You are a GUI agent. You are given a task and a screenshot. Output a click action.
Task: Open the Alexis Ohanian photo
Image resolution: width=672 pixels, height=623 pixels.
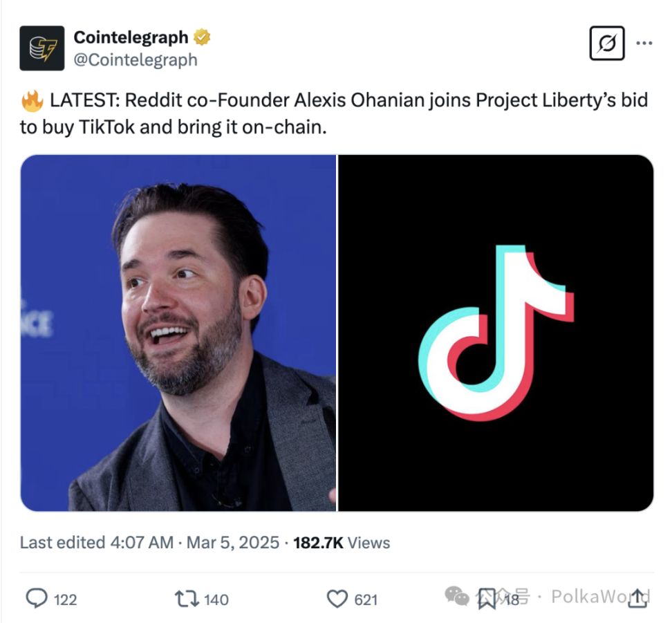tap(178, 333)
